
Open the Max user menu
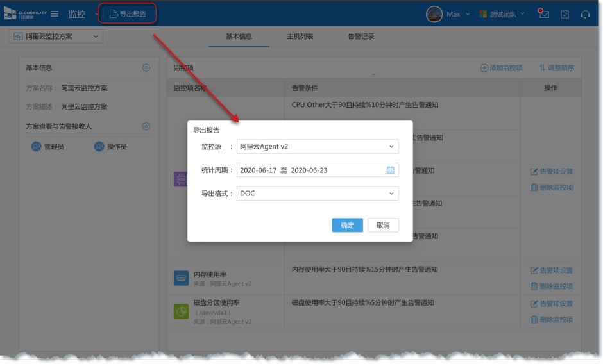[x=448, y=14]
